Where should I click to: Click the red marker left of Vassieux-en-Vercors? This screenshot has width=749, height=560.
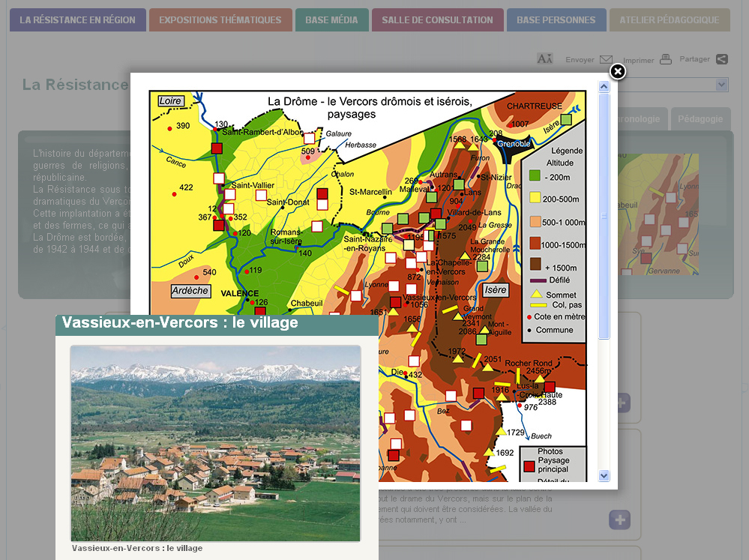396,302
